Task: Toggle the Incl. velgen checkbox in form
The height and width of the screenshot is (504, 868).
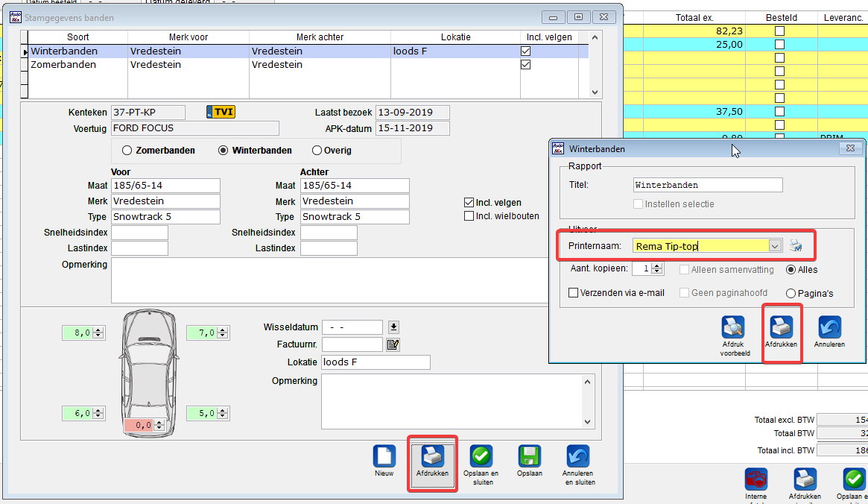Action: coord(469,202)
